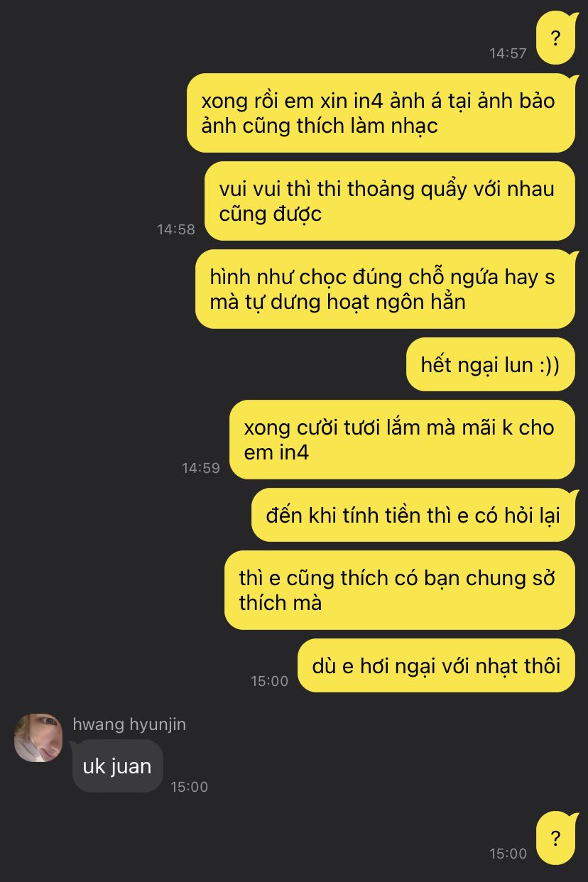Tap the 'hết ngại lun :))' bubble
The image size is (588, 882).
click(x=491, y=364)
